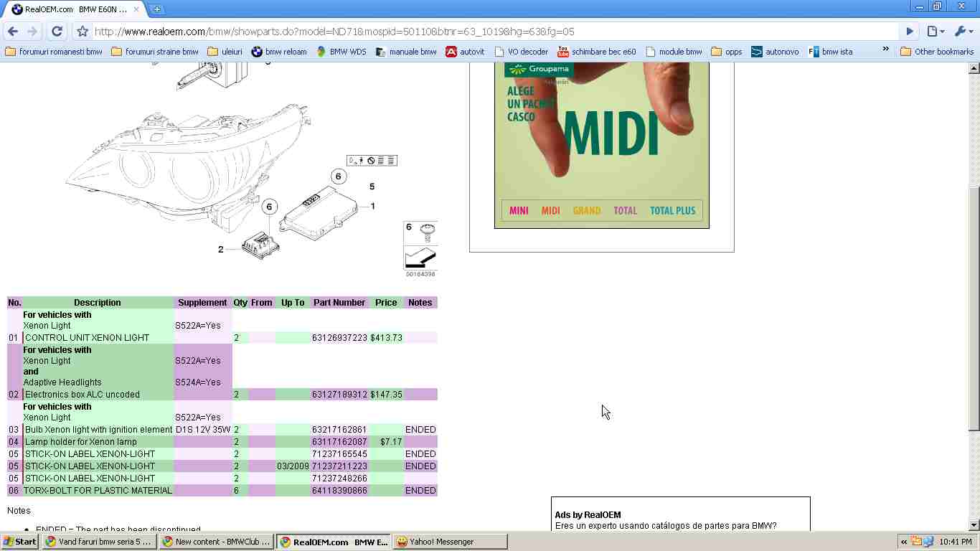This screenshot has width=980, height=551.
Task: Open the wrench settings menu
Action: 962,32
